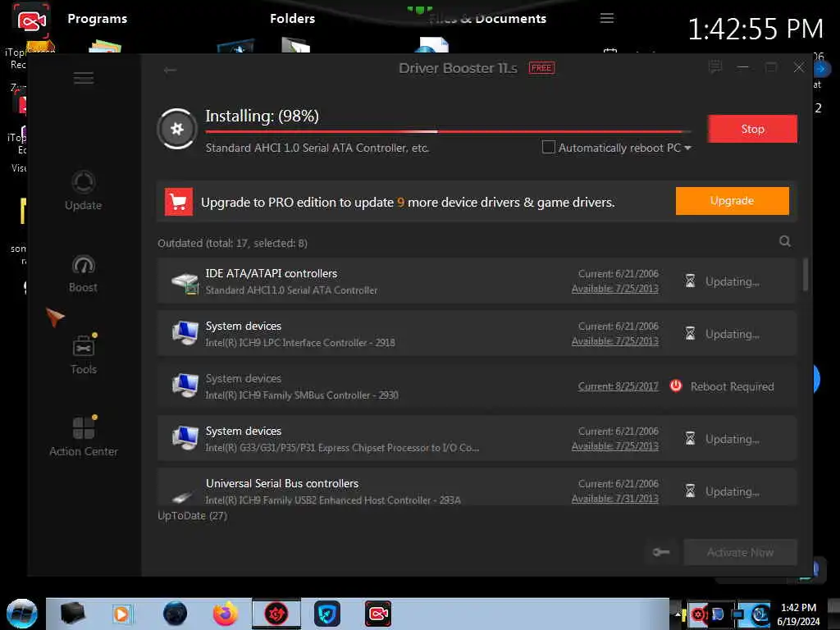The width and height of the screenshot is (840, 630).
Task: Click the FREE edition badge
Action: [541, 68]
